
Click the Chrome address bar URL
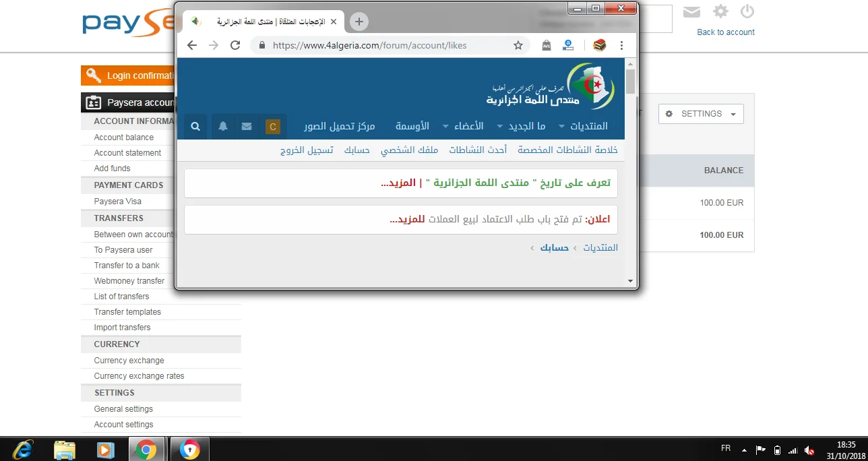(369, 45)
